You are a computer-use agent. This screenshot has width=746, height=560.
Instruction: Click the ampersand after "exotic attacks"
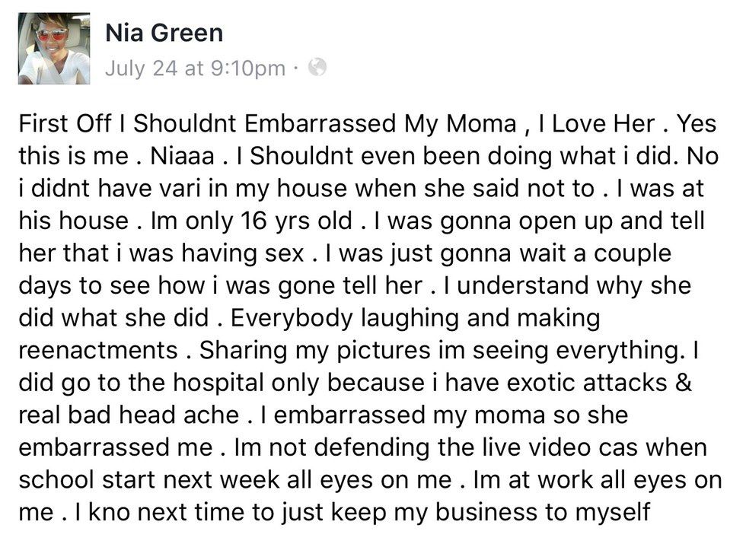click(x=684, y=382)
